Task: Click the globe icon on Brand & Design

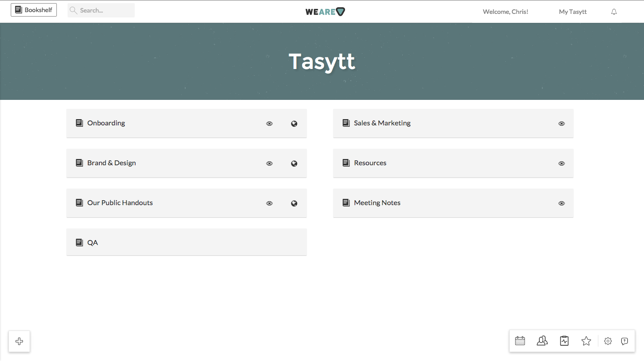Action: (294, 163)
